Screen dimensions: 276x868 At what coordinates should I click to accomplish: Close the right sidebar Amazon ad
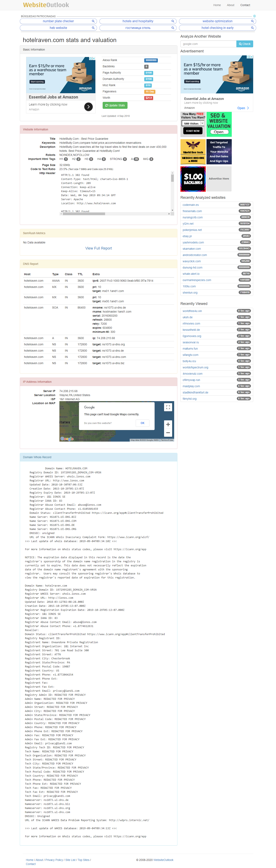pyautogui.click(x=251, y=57)
